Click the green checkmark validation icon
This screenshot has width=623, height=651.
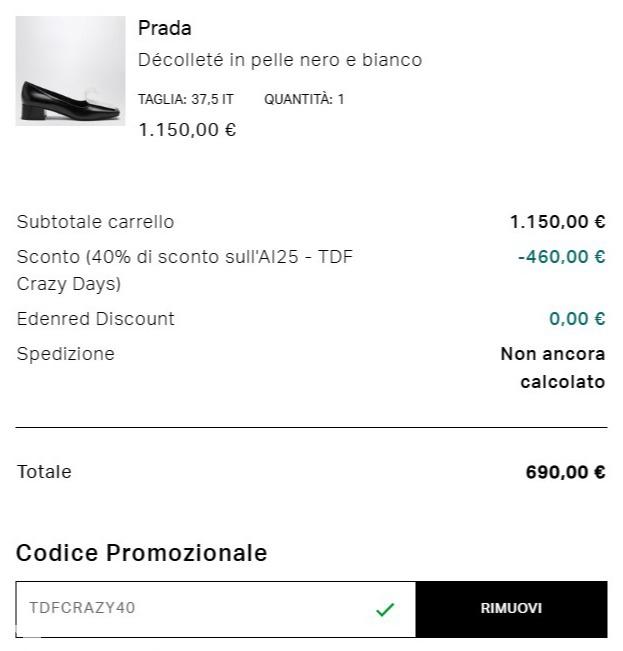385,609
